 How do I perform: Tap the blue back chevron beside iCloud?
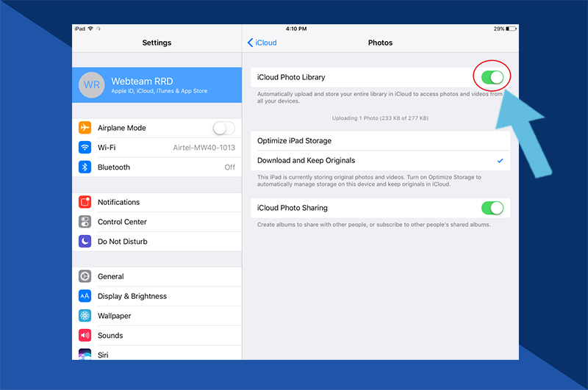tap(250, 43)
